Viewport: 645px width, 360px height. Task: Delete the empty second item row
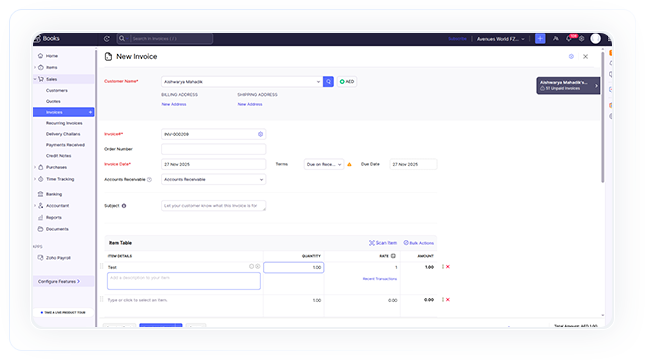tap(448, 300)
